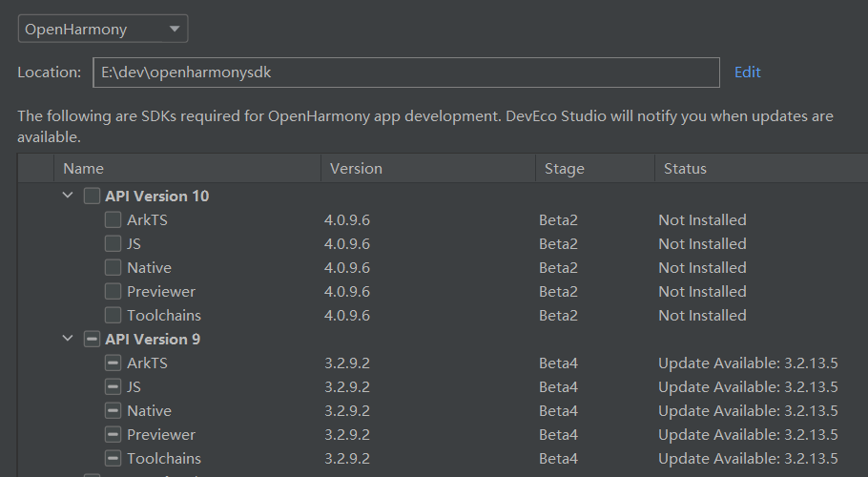
Task: Click the Status column header
Action: (x=762, y=168)
